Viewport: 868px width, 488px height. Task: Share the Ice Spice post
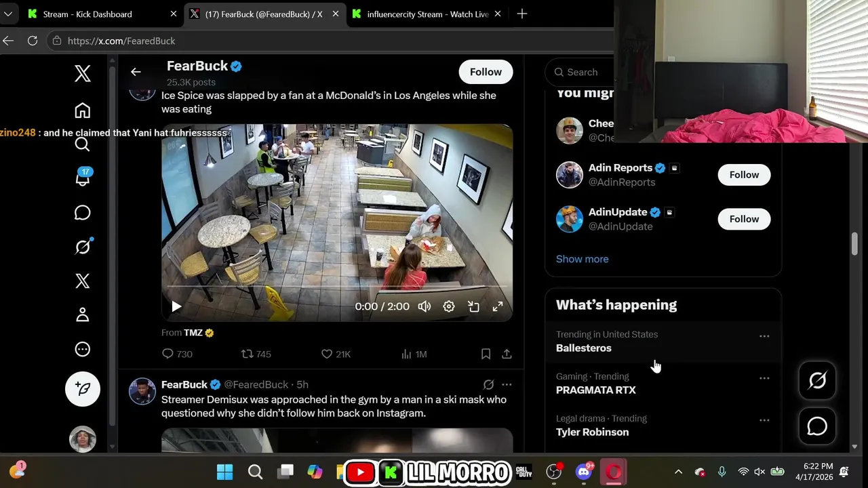(507, 354)
